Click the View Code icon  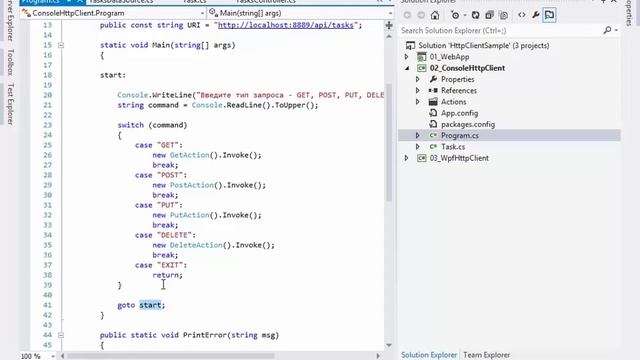pyautogui.click(x=522, y=15)
